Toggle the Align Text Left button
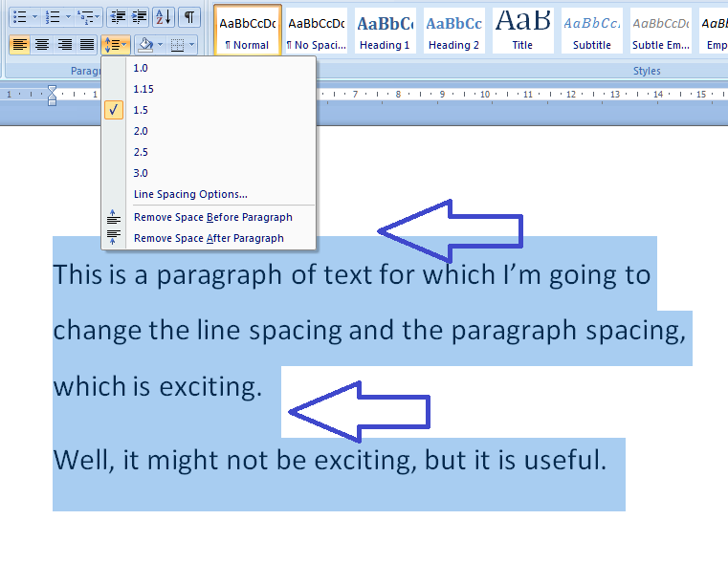This screenshot has width=728, height=563. [20, 44]
